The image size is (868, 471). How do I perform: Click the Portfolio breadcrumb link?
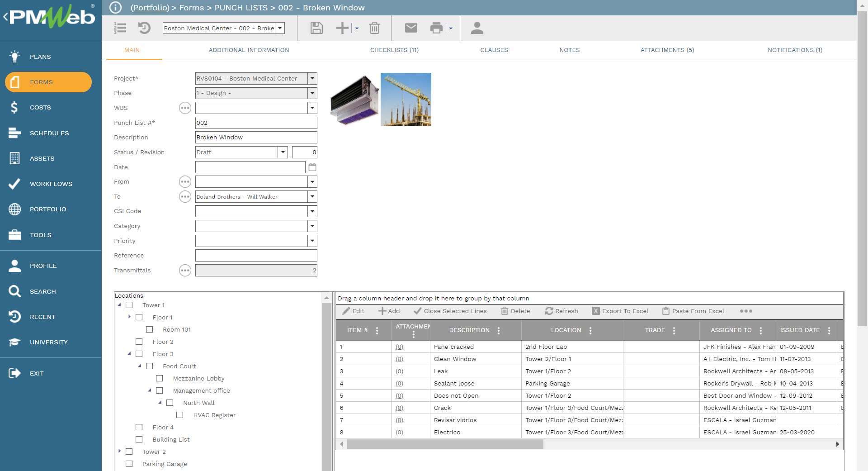click(x=150, y=8)
